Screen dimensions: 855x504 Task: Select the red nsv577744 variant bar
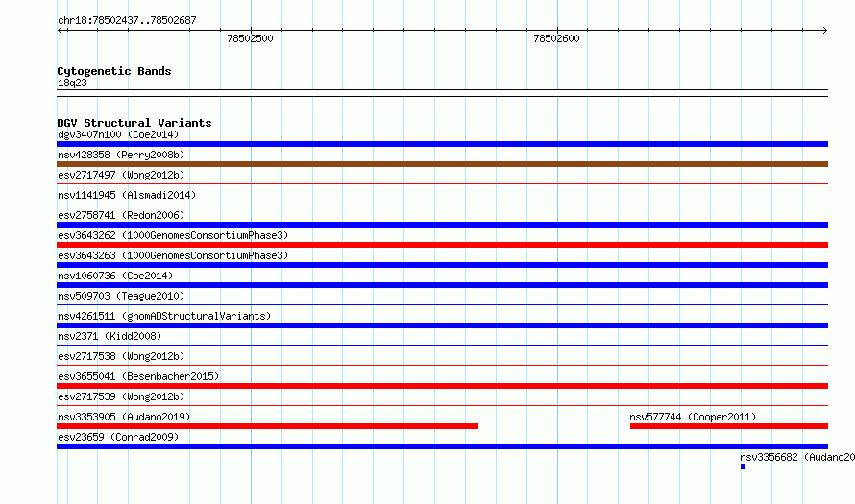[x=729, y=426]
